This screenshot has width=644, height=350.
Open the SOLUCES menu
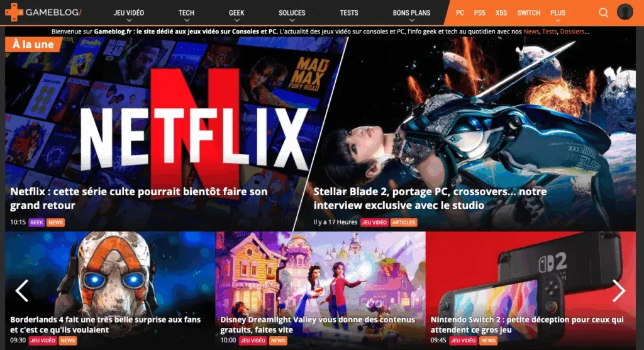coord(292,13)
